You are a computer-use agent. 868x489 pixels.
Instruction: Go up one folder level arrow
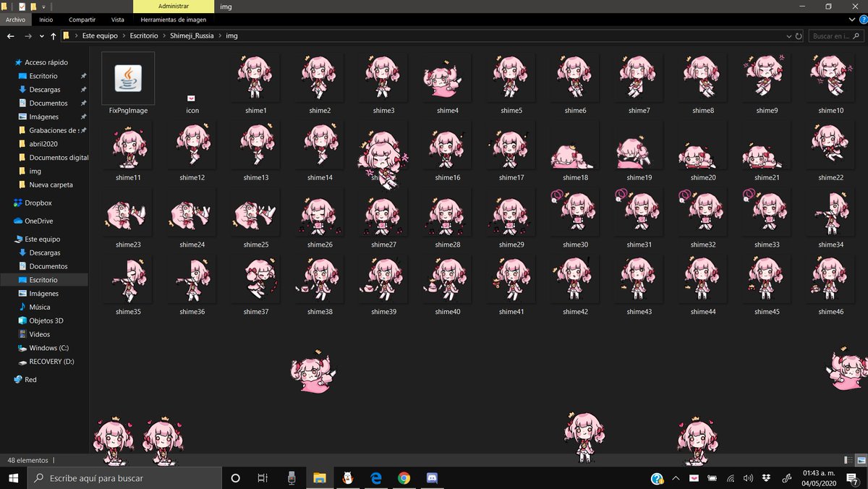pyautogui.click(x=54, y=35)
